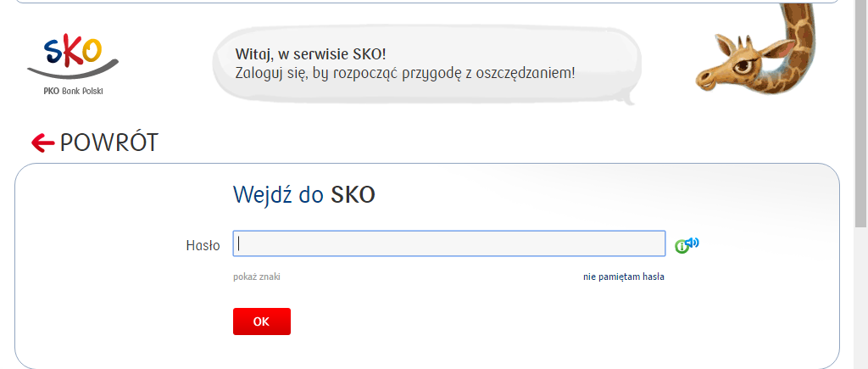
Task: Click the "Wejdź do SKO" heading
Action: coord(304,195)
